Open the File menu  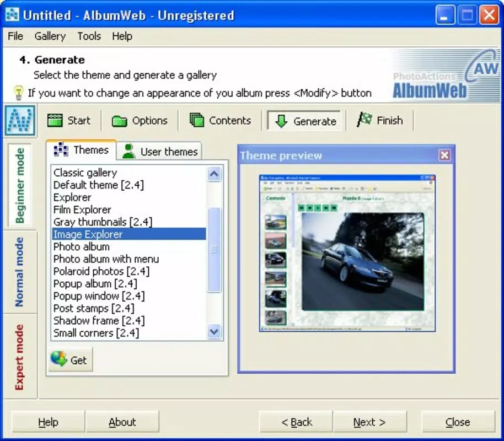pyautogui.click(x=15, y=36)
